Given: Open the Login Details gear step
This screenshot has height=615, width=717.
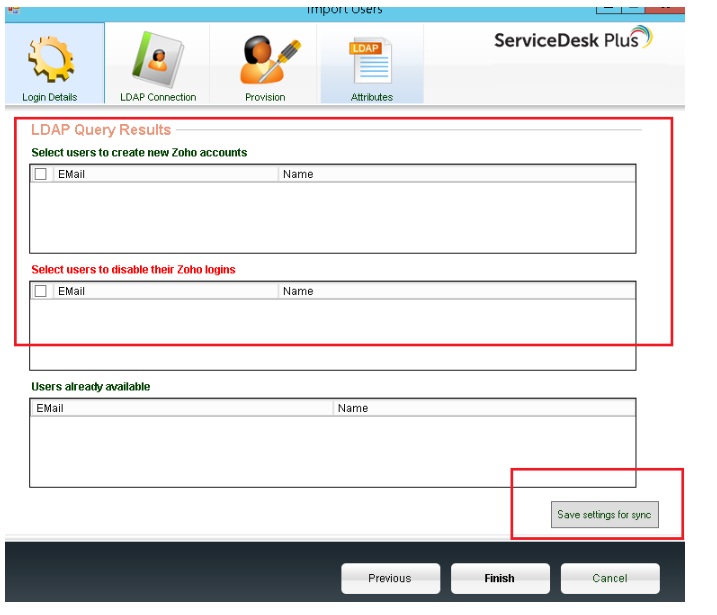Looking at the screenshot, I should pyautogui.click(x=49, y=62).
